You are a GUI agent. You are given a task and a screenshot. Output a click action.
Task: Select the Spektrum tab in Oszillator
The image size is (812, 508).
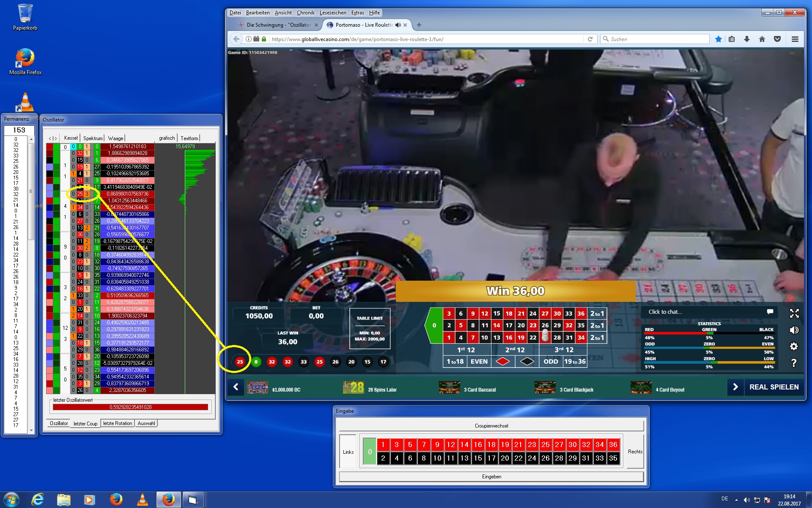click(x=93, y=138)
